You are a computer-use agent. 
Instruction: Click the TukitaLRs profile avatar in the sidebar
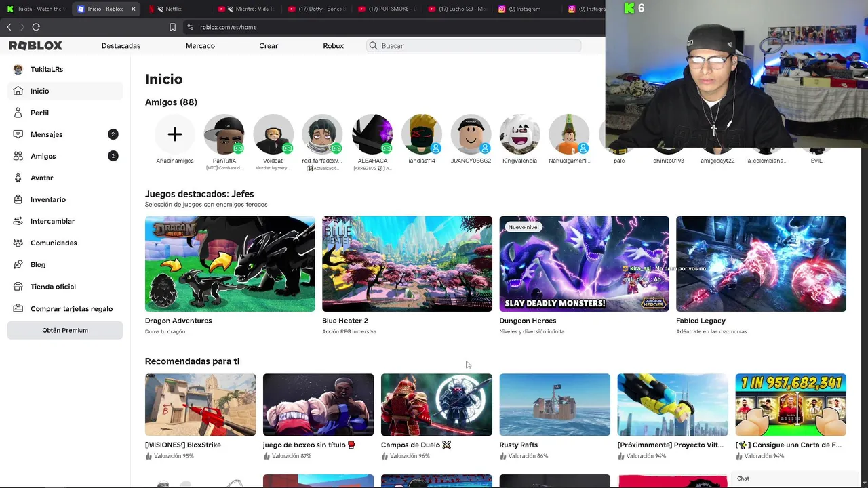(x=18, y=69)
